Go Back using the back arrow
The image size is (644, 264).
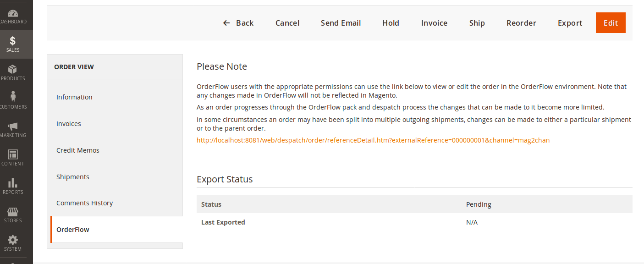[238, 22]
